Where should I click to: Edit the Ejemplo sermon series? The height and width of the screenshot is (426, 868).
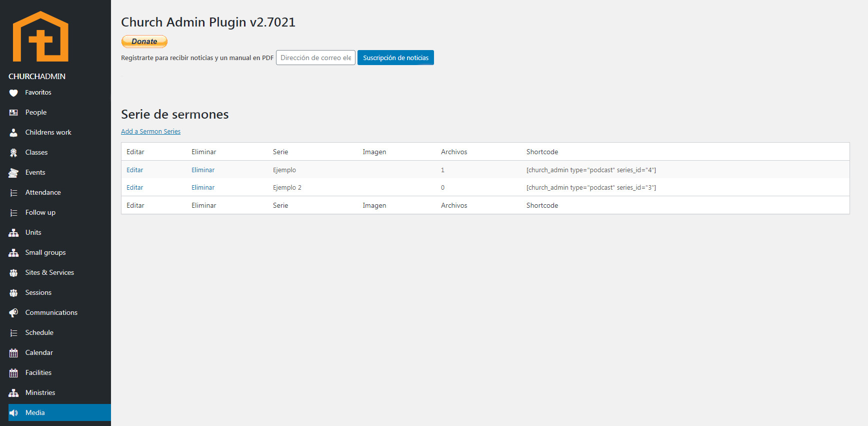(x=134, y=170)
